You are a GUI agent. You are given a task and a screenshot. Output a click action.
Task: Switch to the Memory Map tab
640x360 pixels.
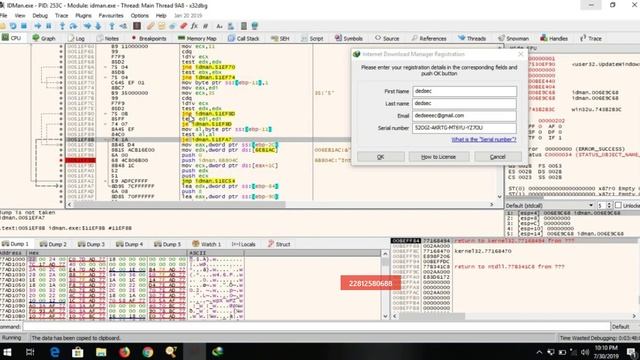[198, 38]
